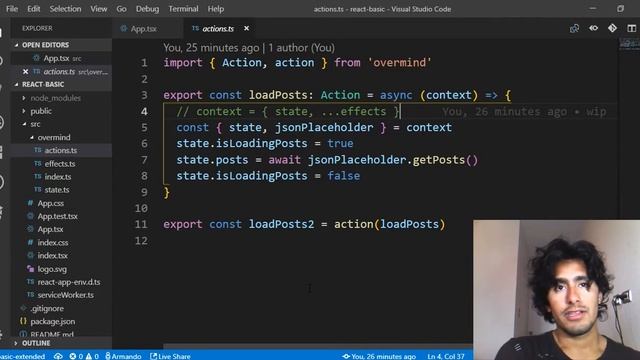Open state.ts file
The image size is (640, 360).
(57, 190)
